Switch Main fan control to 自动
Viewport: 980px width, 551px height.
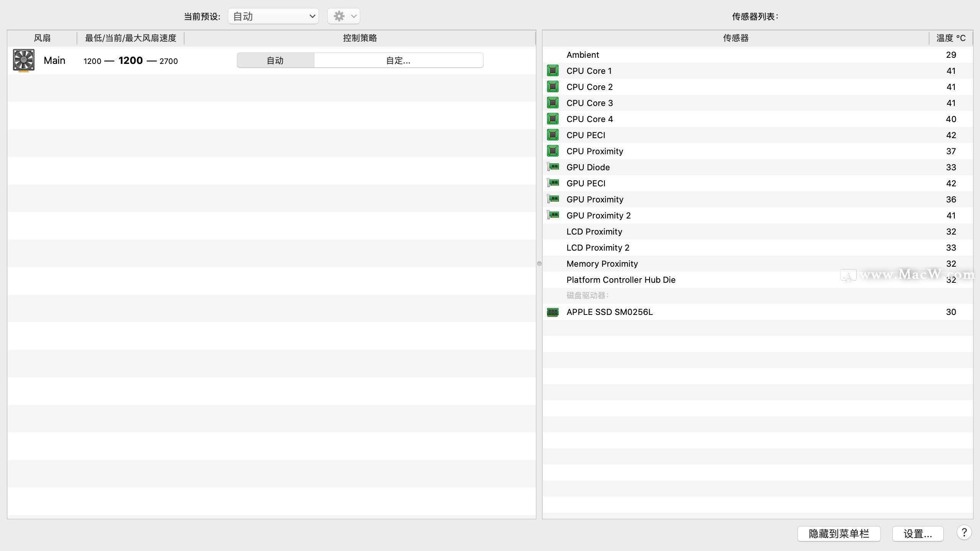[275, 60]
